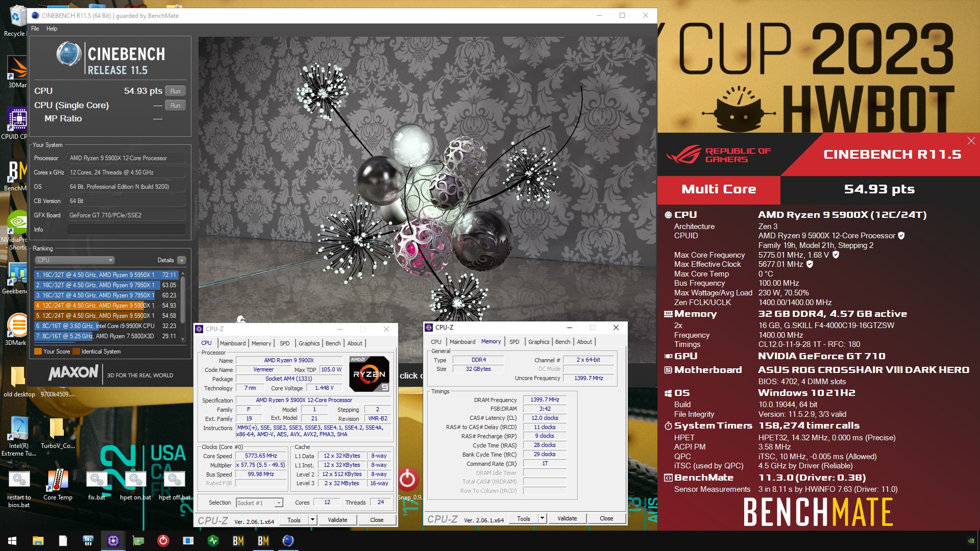Open CPU-Z purple chip icon in taskbar
980x551 pixels.
[113, 541]
